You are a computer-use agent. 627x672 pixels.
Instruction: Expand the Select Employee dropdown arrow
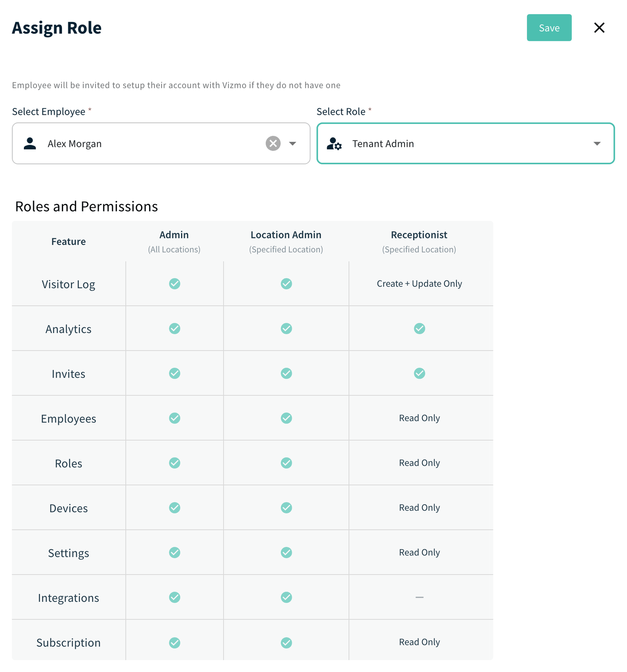[x=292, y=143]
